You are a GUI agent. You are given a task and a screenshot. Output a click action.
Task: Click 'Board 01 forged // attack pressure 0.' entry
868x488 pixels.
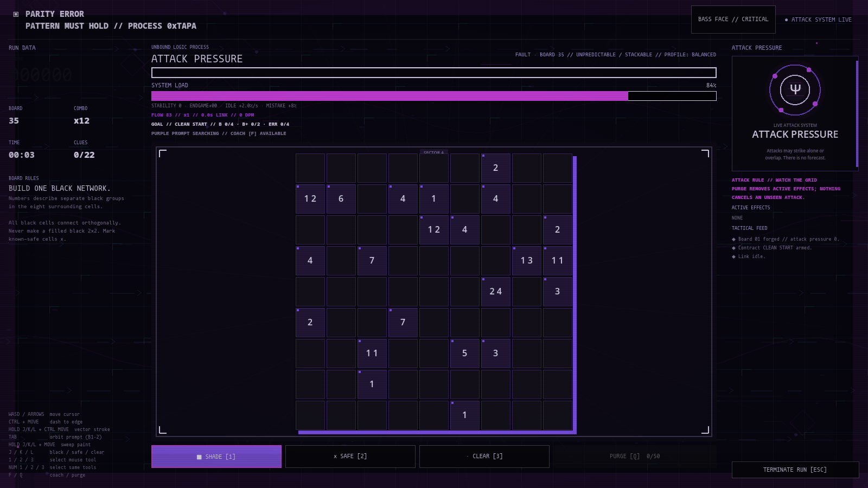coord(788,239)
